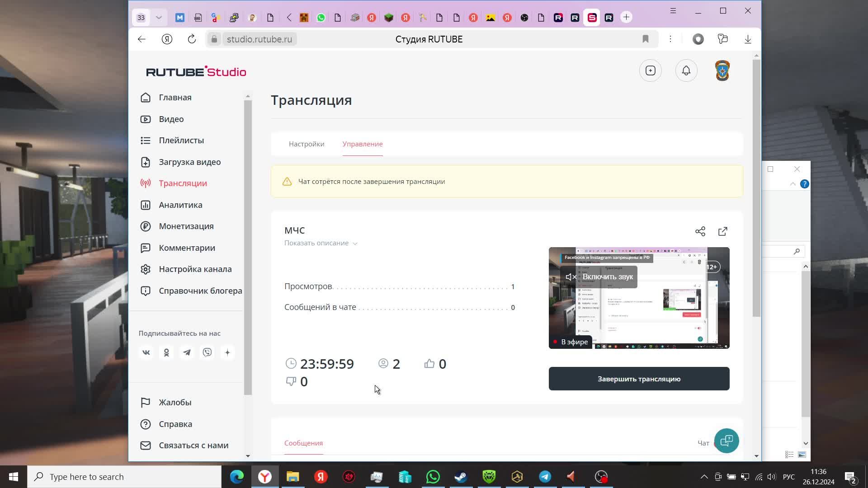This screenshot has height=488, width=868.
Task: Click the share icon for the stream
Action: pyautogui.click(x=700, y=231)
